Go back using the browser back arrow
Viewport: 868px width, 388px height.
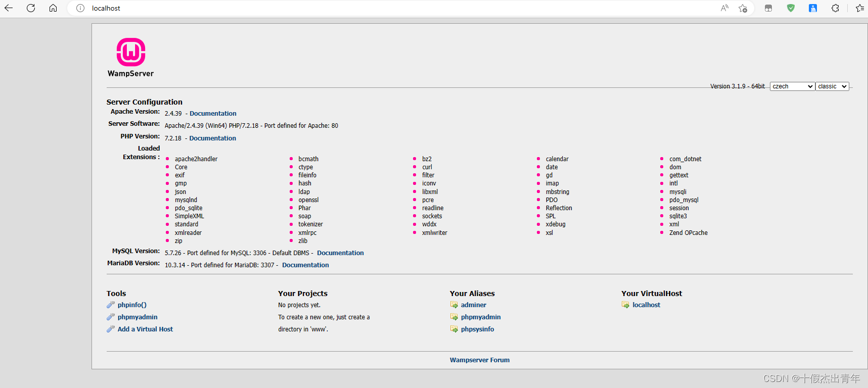click(9, 8)
